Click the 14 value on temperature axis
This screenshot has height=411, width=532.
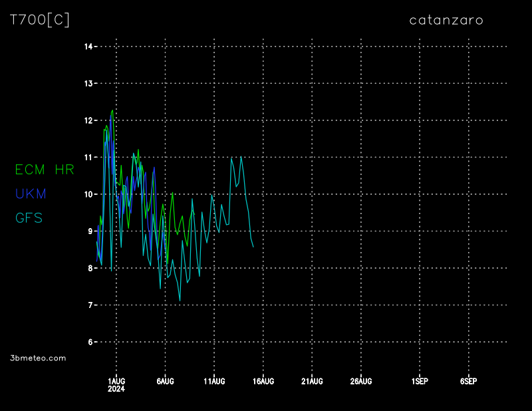pyautogui.click(x=88, y=47)
